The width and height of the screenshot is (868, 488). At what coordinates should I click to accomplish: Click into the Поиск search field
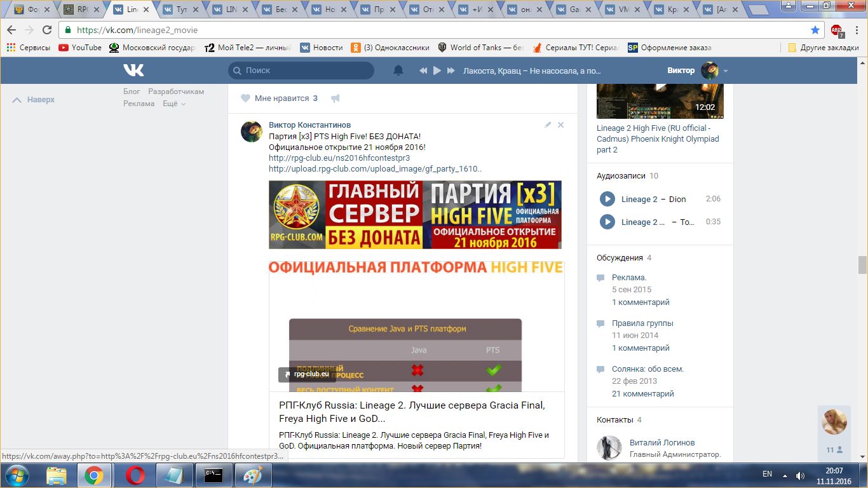coord(301,71)
